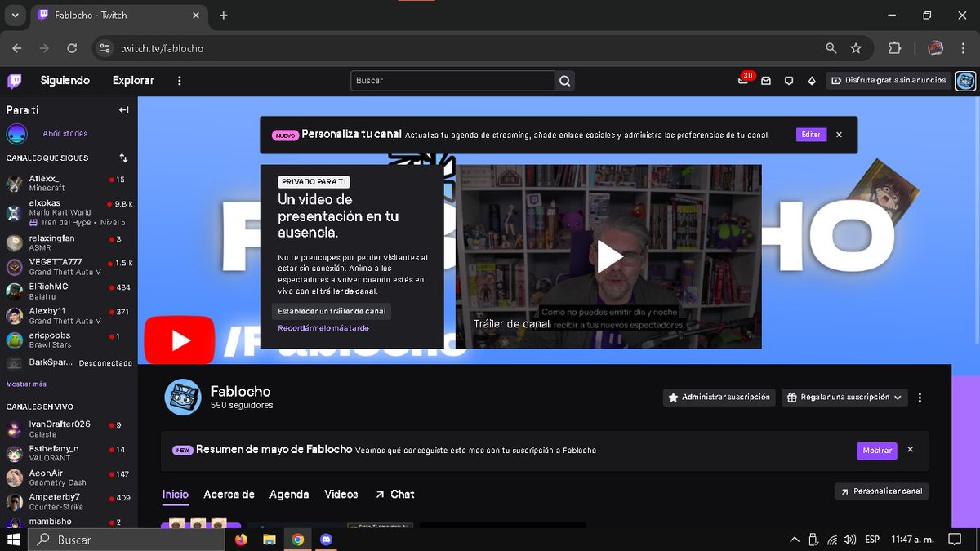Expand Regalar una suscripción dropdown
The height and width of the screenshot is (551, 980).
point(845,398)
